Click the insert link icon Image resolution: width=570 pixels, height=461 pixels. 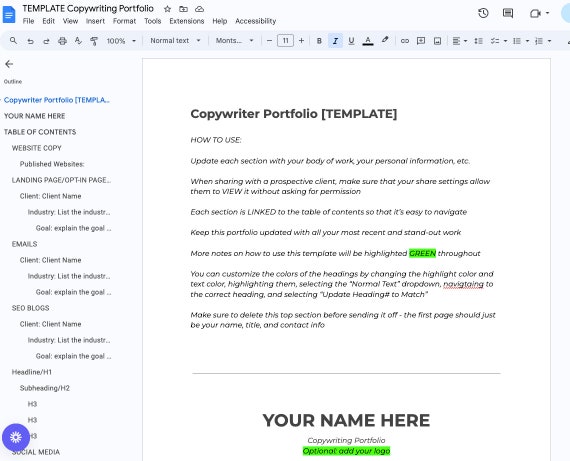point(405,41)
